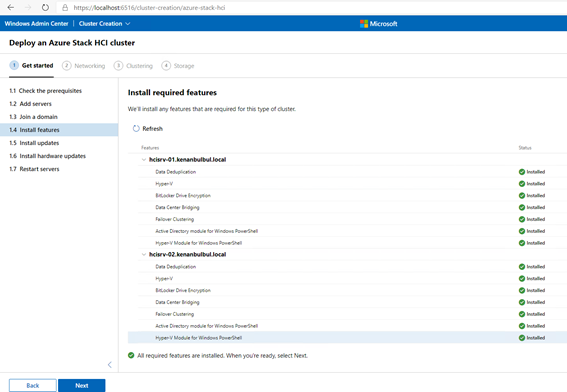567x392 pixels.
Task: Click the Refresh button above features list
Action: coord(148,129)
